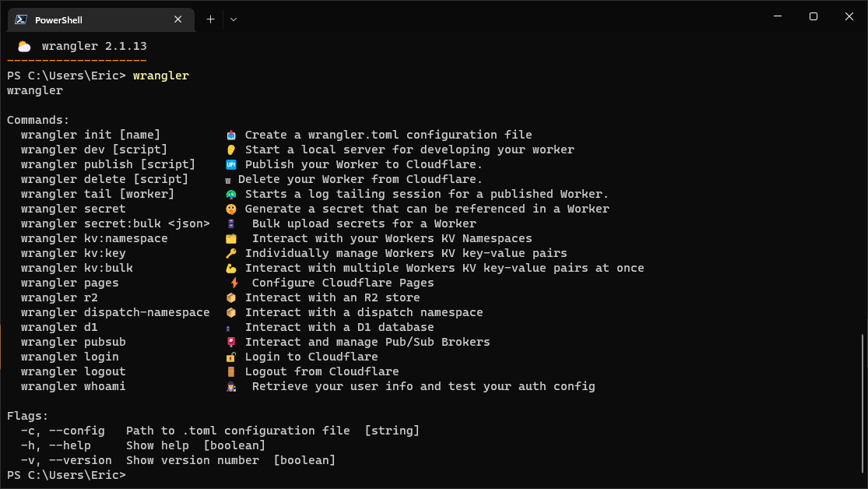
Task: Click the cloud emoji beside wrangler 2.1.13
Action: click(24, 47)
